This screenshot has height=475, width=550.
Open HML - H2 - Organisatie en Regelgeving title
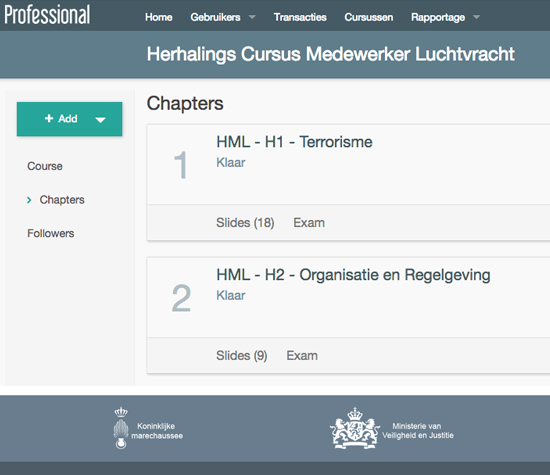[353, 275]
